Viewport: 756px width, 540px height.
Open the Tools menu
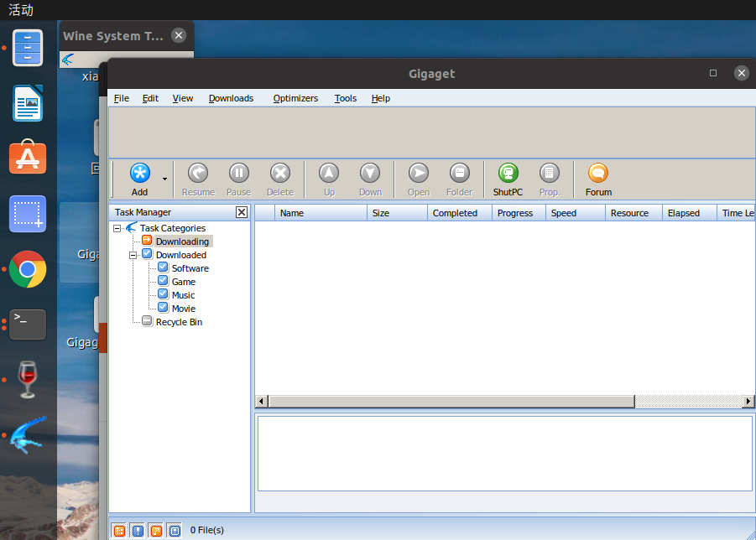coord(346,98)
